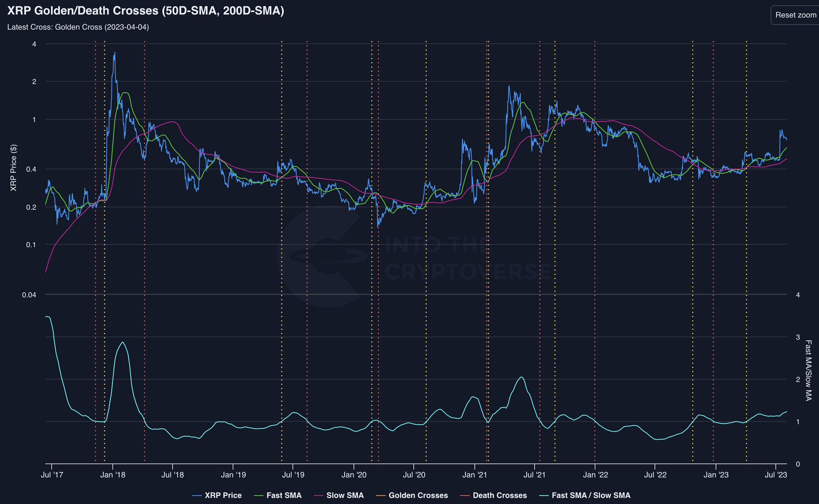
Task: Toggle the Fast SMA series in legend
Action: pos(284,495)
